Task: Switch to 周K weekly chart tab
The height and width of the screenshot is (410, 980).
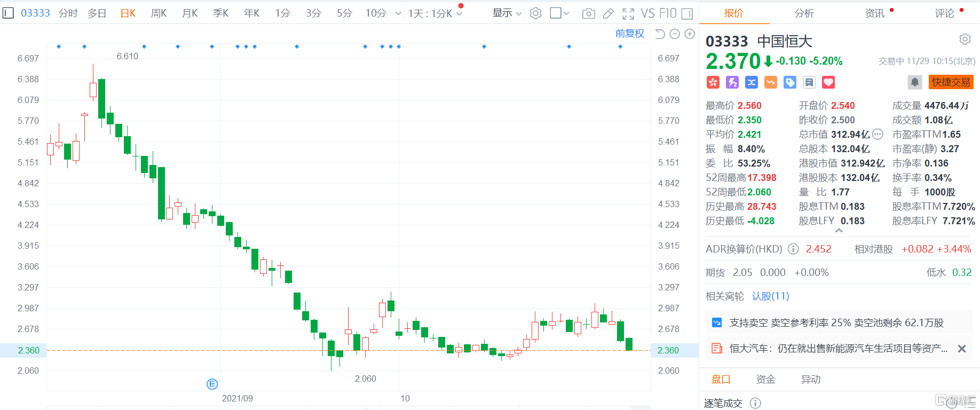Action: 159,13
